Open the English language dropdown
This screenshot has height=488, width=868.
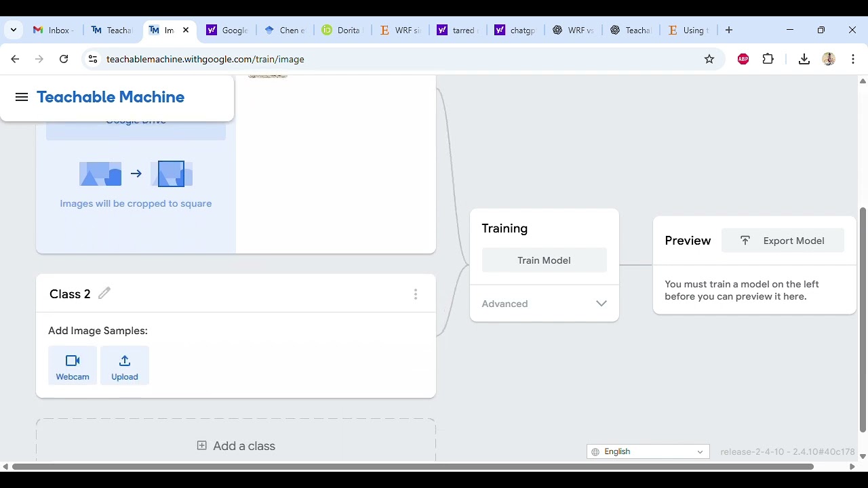click(648, 451)
